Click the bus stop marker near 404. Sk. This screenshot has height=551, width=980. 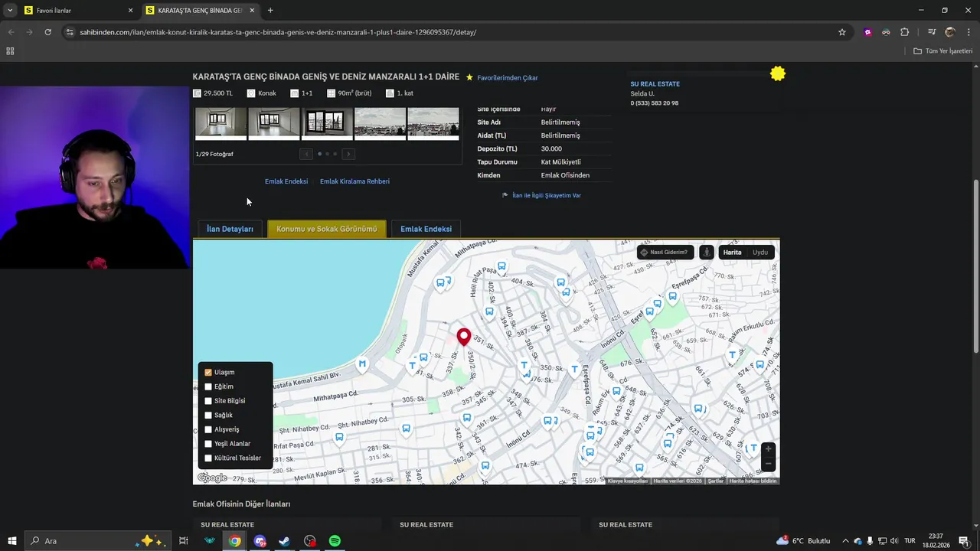tap(501, 266)
